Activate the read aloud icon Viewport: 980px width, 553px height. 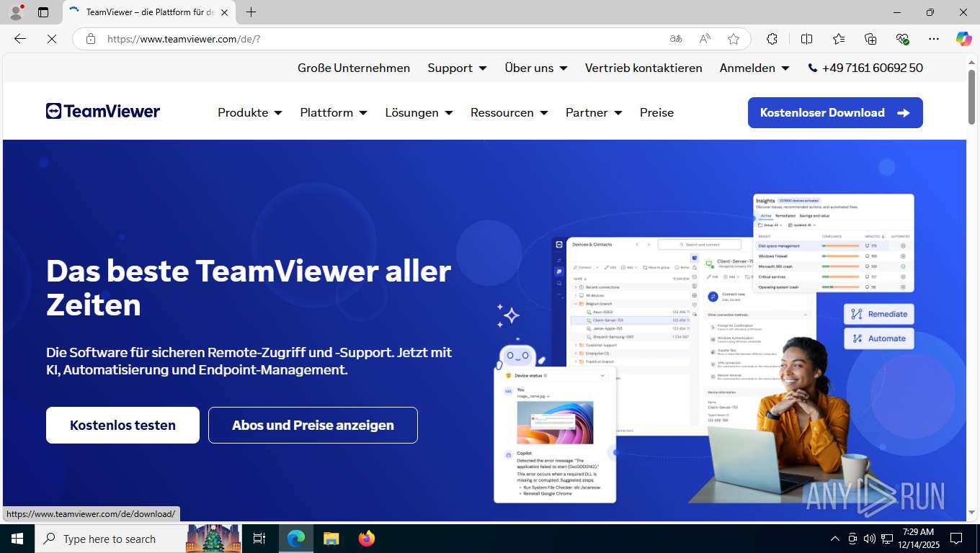(705, 39)
